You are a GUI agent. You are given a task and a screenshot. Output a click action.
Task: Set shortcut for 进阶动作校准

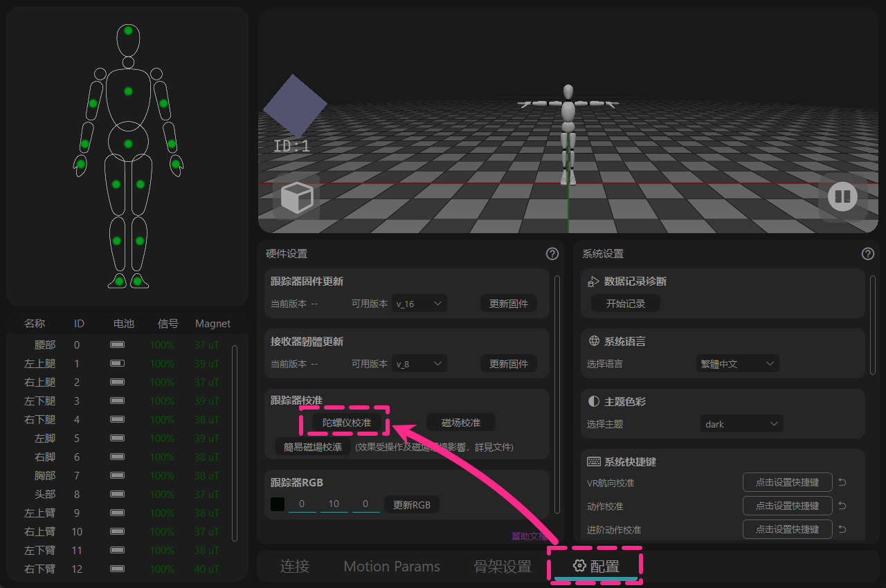click(788, 529)
